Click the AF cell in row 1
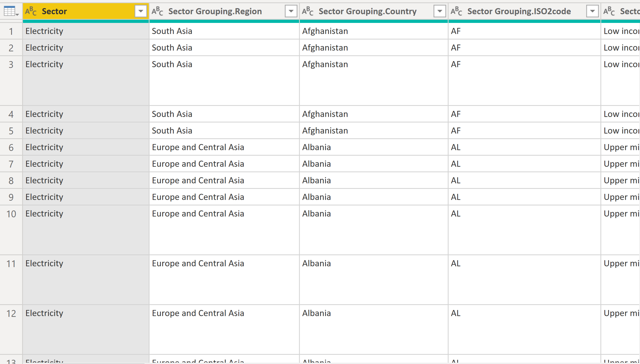 (x=524, y=31)
